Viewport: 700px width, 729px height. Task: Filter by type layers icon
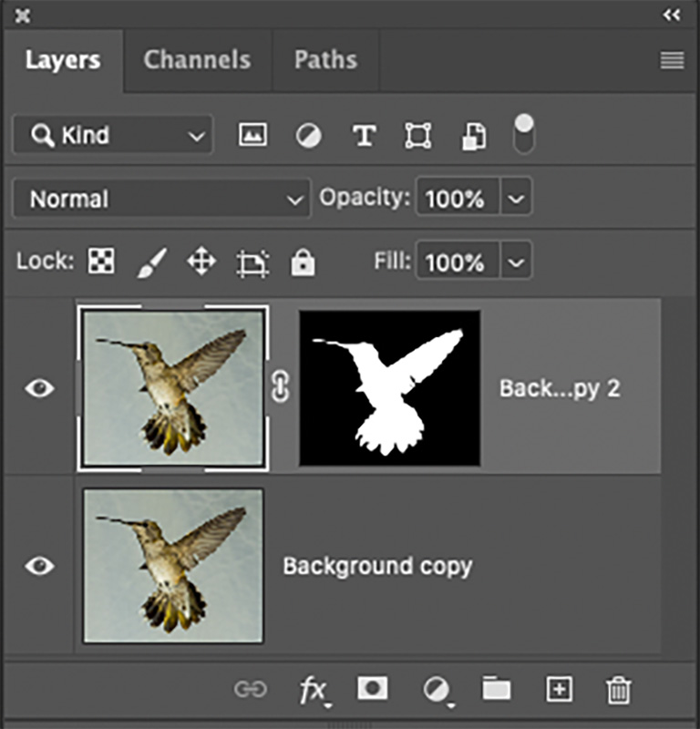click(365, 136)
